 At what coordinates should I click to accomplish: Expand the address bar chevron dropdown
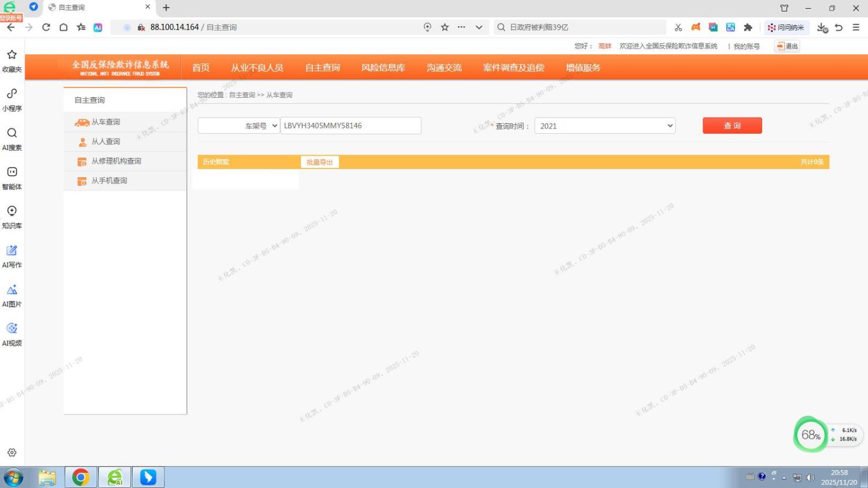[x=479, y=27]
